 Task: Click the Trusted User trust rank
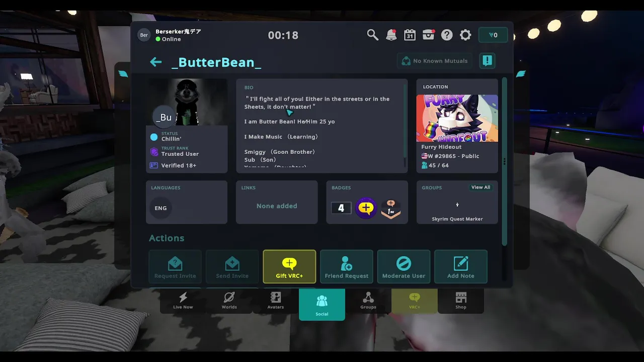click(x=180, y=154)
